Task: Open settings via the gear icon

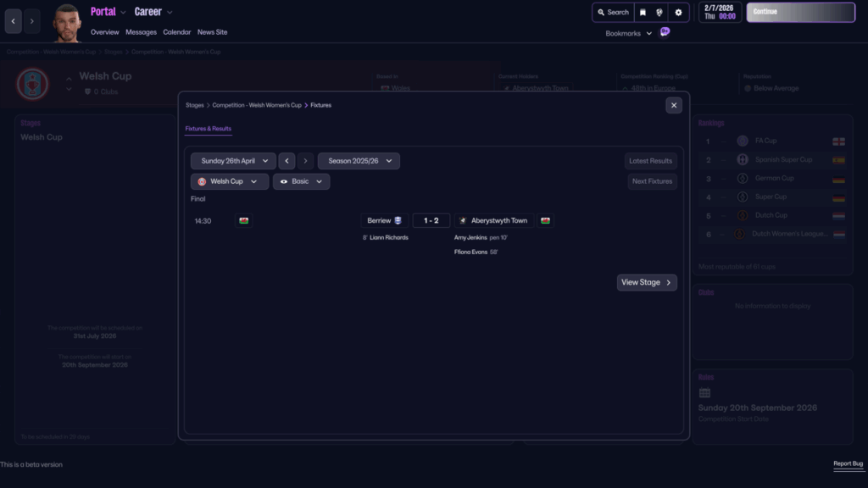Action: [677, 13]
